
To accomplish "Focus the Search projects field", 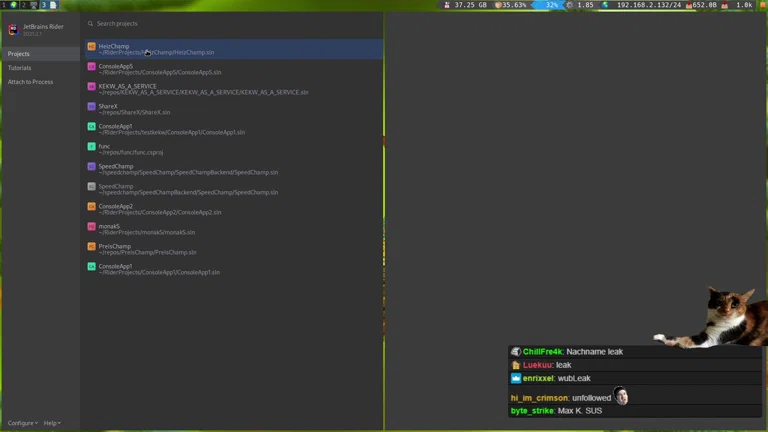I will (x=234, y=24).
